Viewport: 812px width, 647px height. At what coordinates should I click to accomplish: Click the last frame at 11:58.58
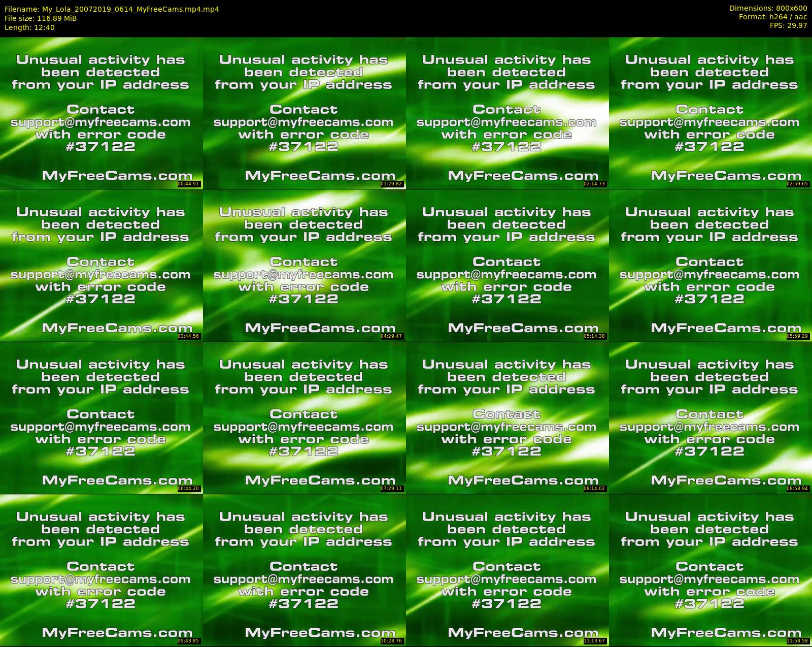click(x=710, y=570)
